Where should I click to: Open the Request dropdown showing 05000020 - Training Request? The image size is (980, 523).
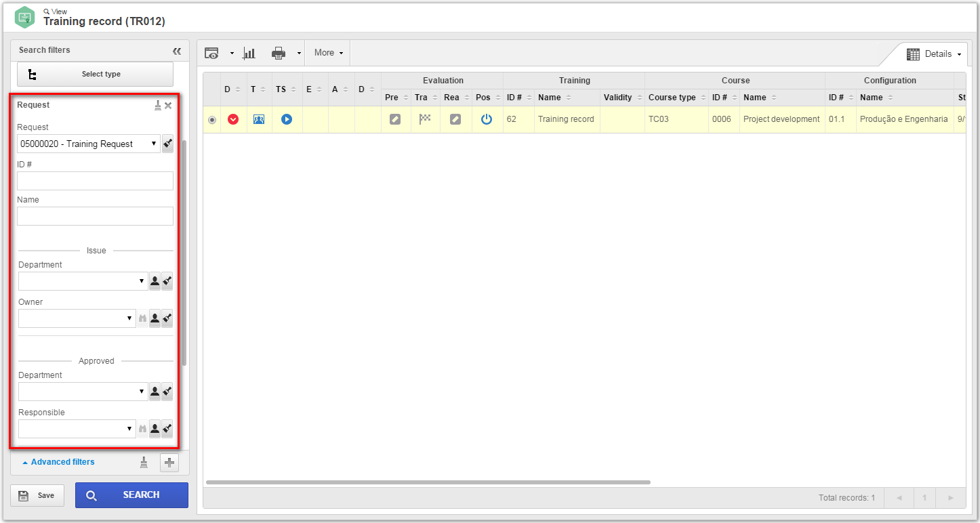tap(89, 144)
